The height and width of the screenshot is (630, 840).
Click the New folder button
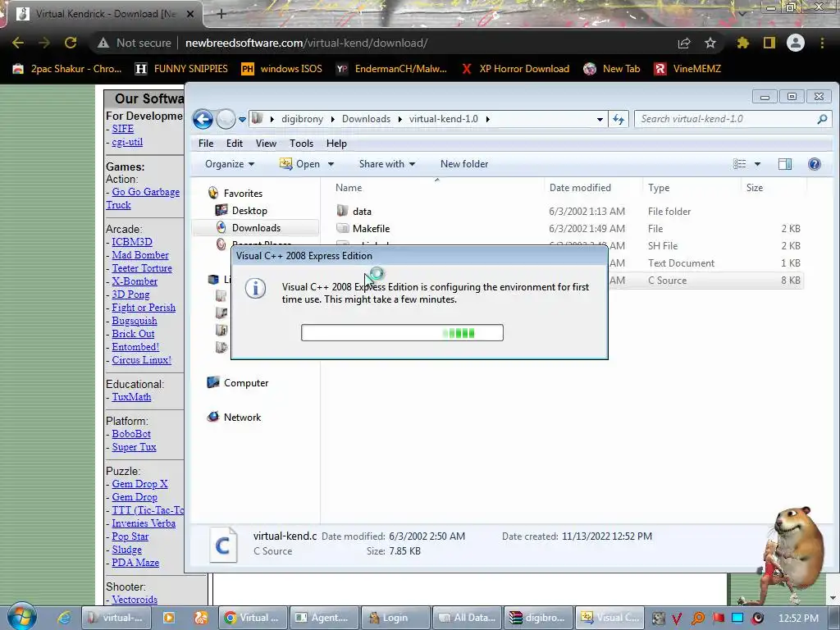coord(464,164)
